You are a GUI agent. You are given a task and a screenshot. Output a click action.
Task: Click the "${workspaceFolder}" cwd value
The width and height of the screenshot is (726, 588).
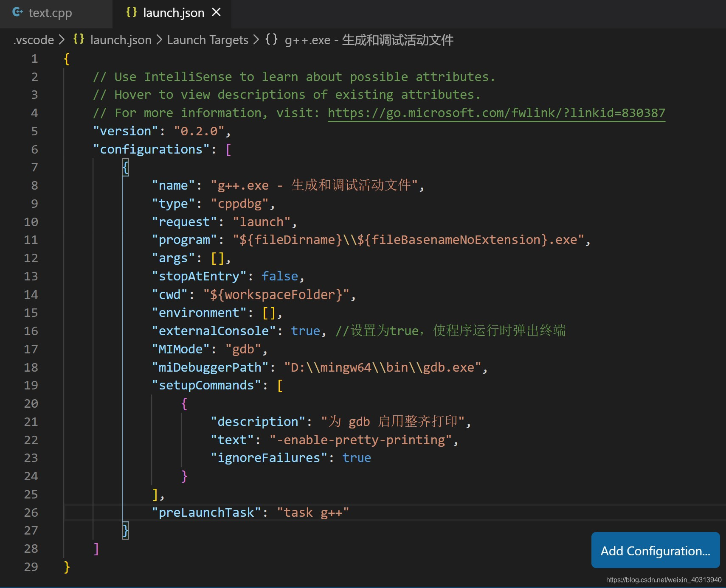point(276,294)
